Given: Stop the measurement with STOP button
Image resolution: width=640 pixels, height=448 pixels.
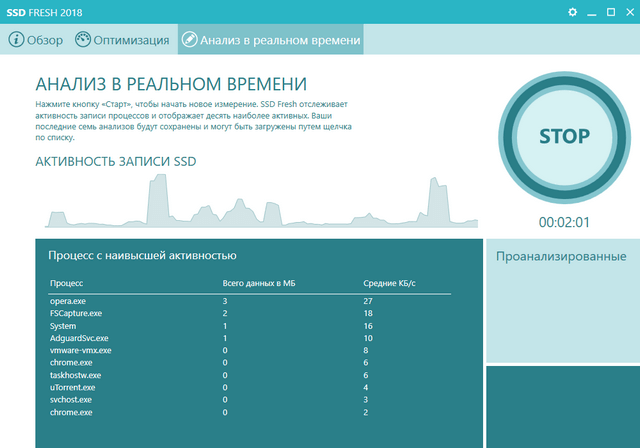Looking at the screenshot, I should (564, 137).
